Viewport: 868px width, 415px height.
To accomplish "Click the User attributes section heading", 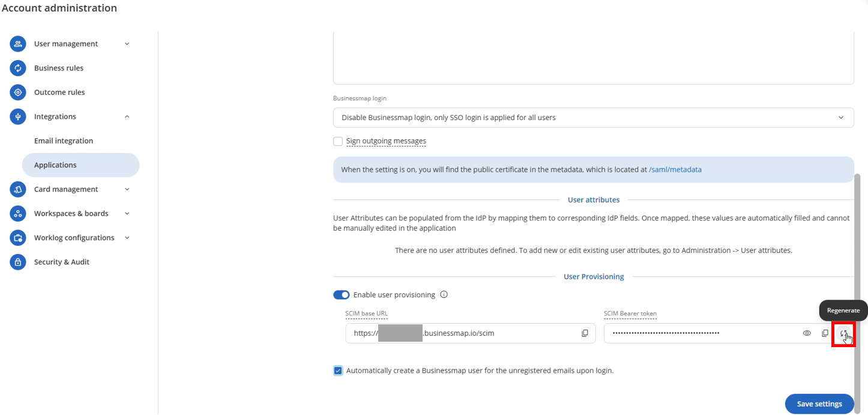I will tap(594, 200).
